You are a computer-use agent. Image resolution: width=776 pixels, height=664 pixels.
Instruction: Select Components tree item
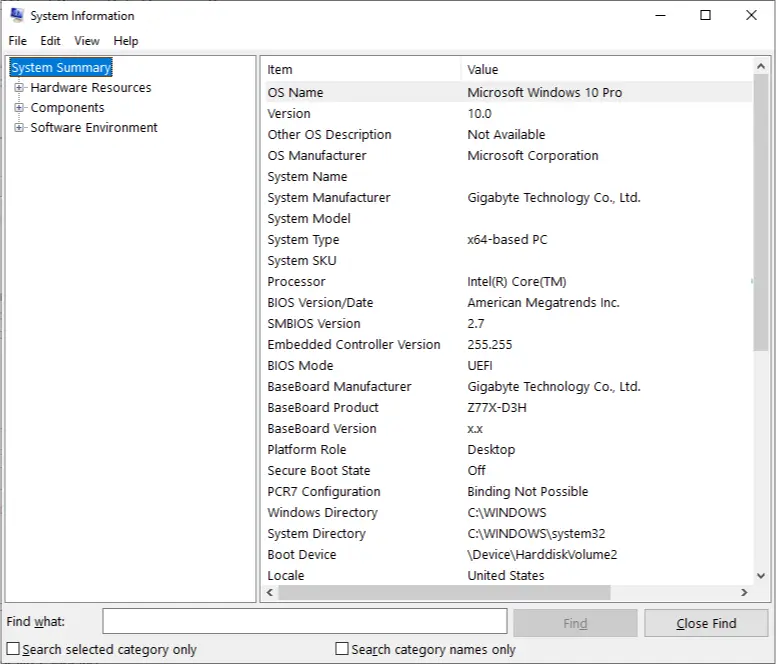(67, 107)
